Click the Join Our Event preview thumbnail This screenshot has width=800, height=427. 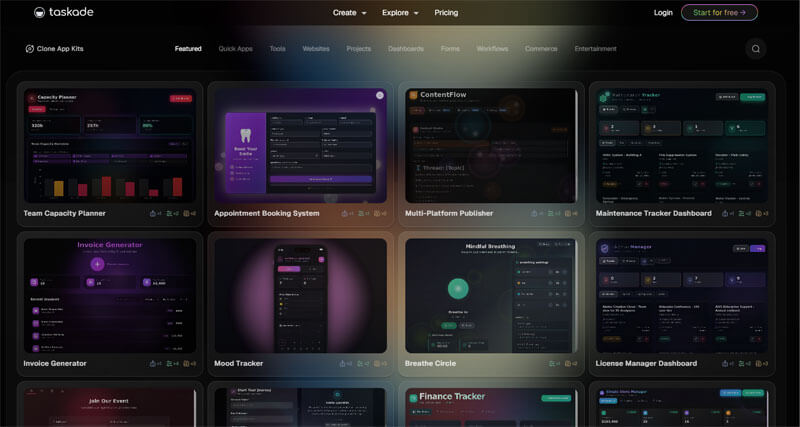tap(110, 407)
